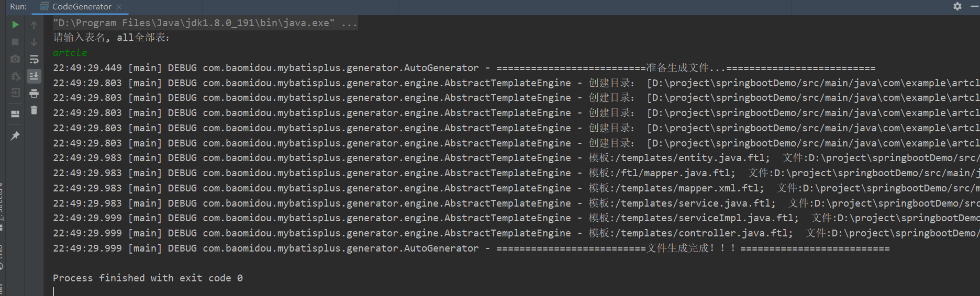Toggle Scroll to End of console
The height and width of the screenshot is (296, 980).
[x=34, y=76]
